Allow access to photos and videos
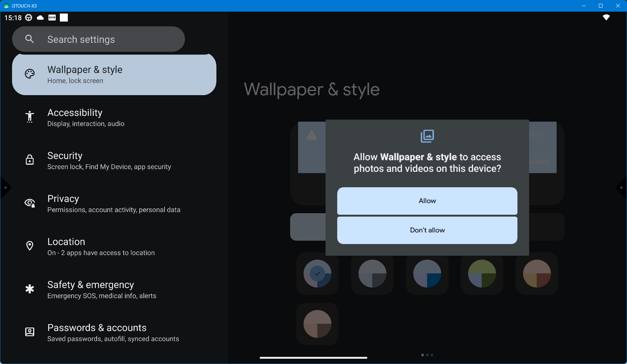 [x=427, y=201]
